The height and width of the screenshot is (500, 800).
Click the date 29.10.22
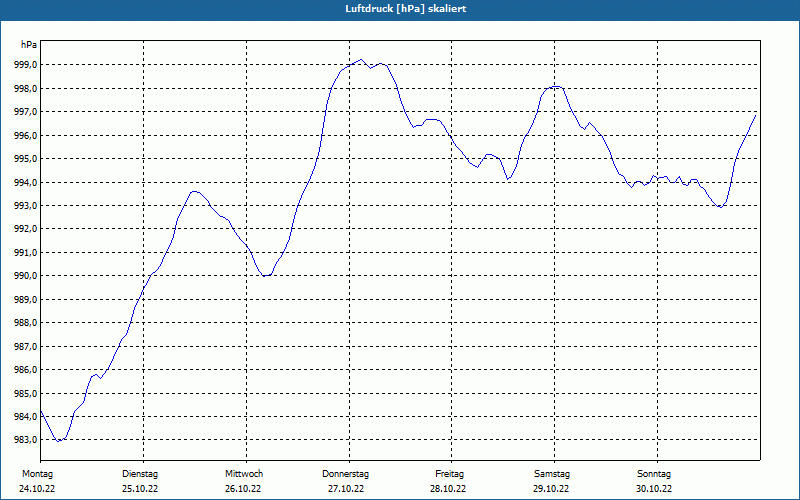pos(551,489)
